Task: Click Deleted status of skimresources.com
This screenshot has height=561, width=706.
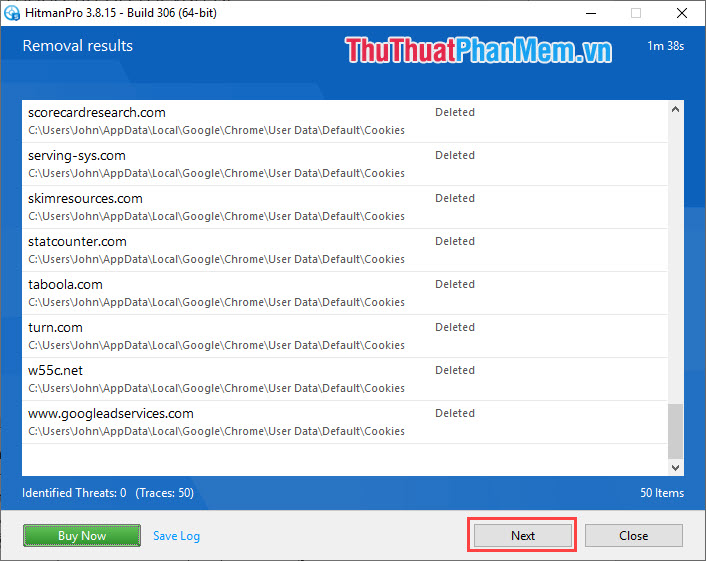Action: tap(455, 198)
